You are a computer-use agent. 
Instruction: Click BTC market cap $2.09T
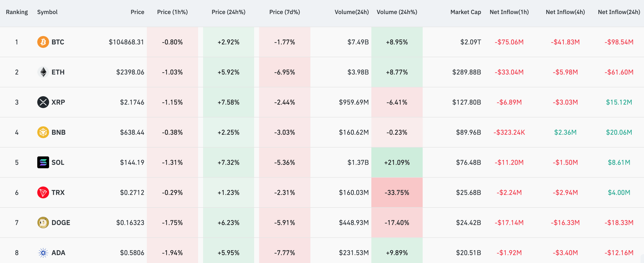tap(471, 42)
